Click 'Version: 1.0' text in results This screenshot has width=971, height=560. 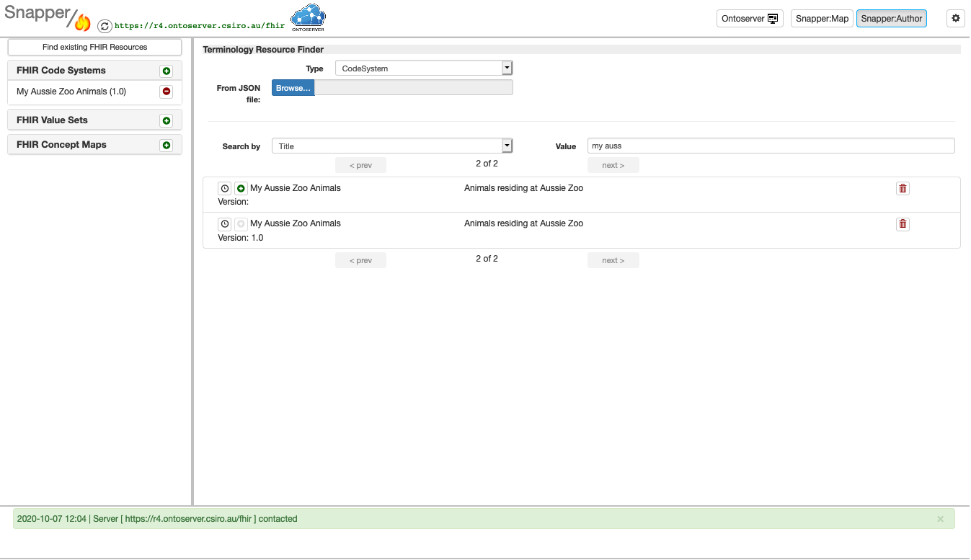click(x=241, y=238)
